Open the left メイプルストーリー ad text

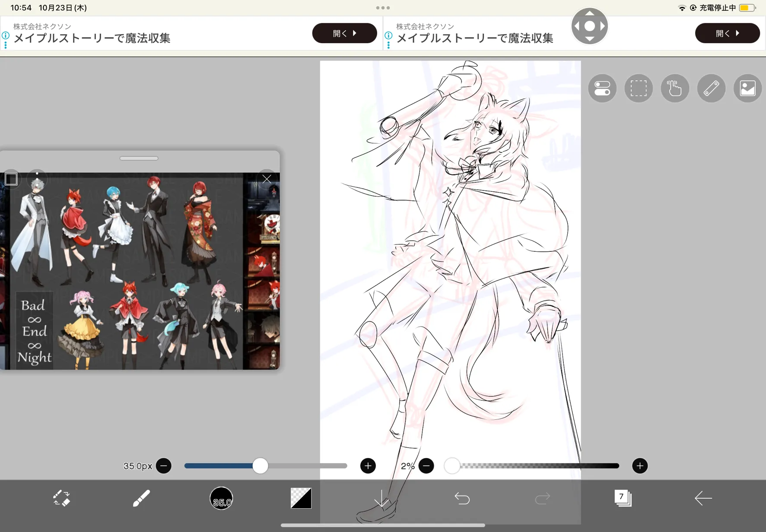pos(92,38)
